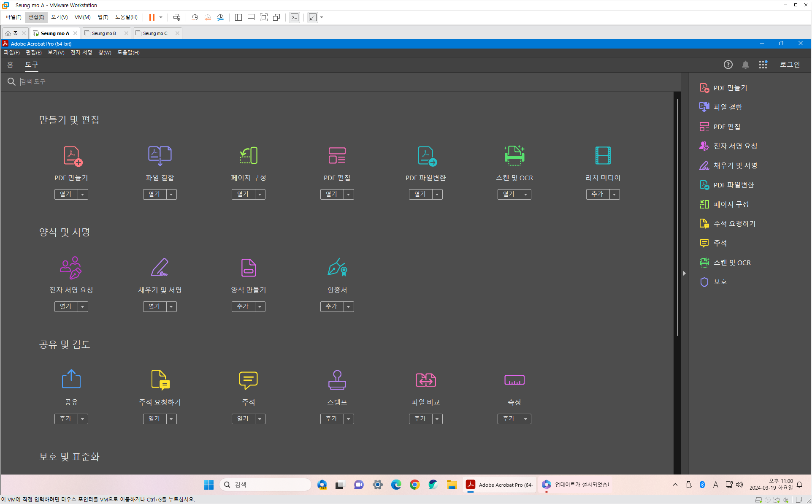Image resolution: width=812 pixels, height=504 pixels.
Task: Click the 페이지 구성 icon in main grid
Action: [x=249, y=156]
